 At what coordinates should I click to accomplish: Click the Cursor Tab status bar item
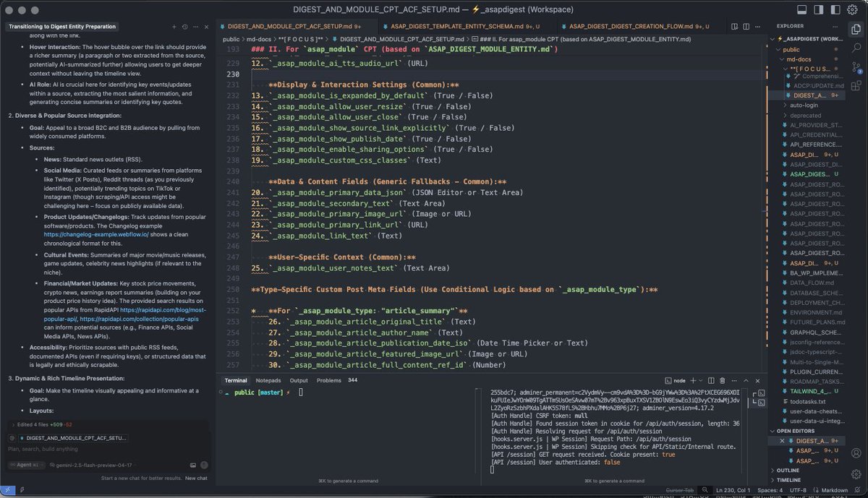(x=680, y=491)
